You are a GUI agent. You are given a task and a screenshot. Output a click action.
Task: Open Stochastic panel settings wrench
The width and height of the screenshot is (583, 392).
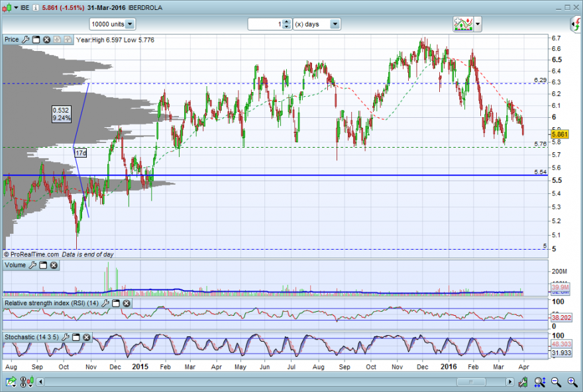[66, 337]
